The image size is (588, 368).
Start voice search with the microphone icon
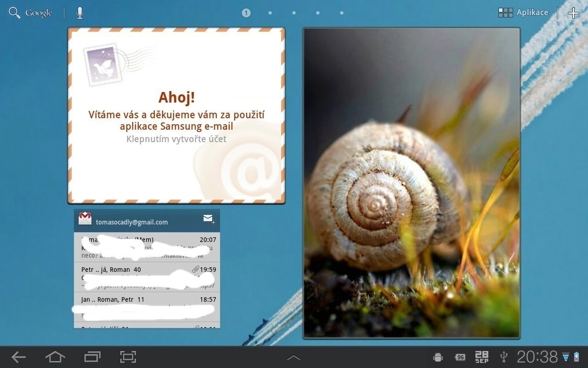pos(79,13)
